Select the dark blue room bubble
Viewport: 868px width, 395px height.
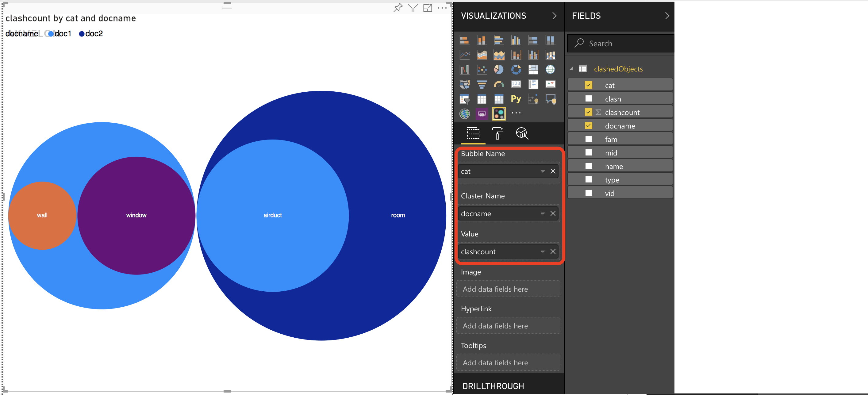(x=398, y=215)
